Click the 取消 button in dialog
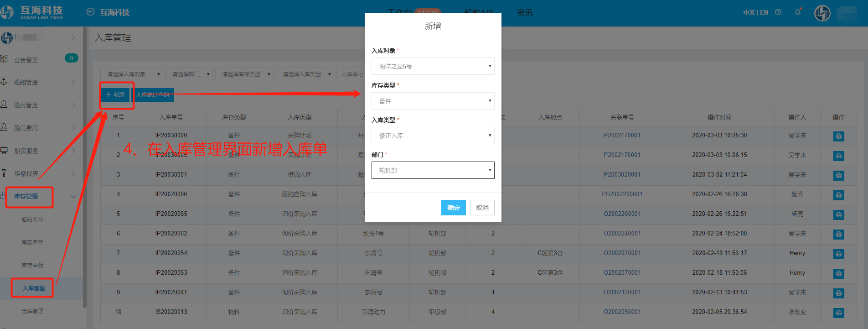Image resolution: width=868 pixels, height=329 pixels. 482,208
